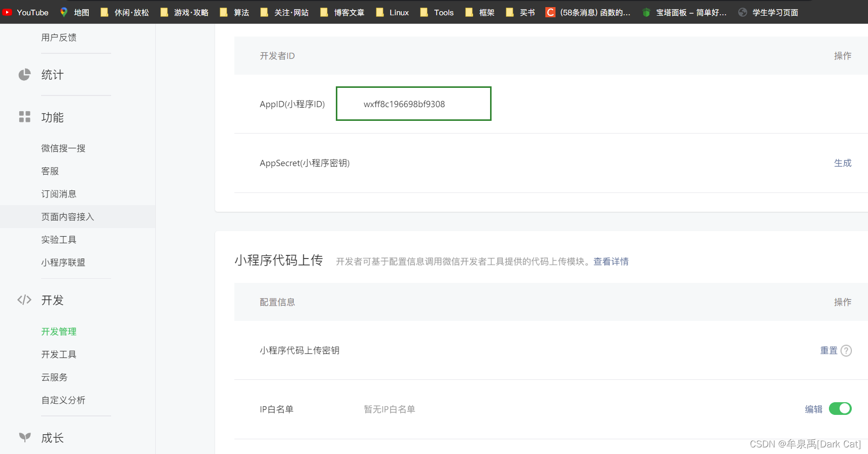868x454 pixels.
Task: Expand the 功能 sidebar section
Action: [x=52, y=117]
